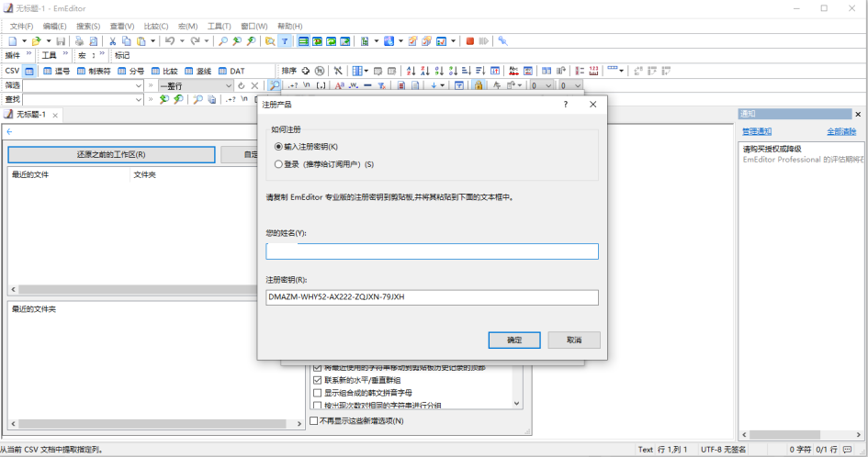Click the UTF-8 encoding in status bar

tap(723, 450)
